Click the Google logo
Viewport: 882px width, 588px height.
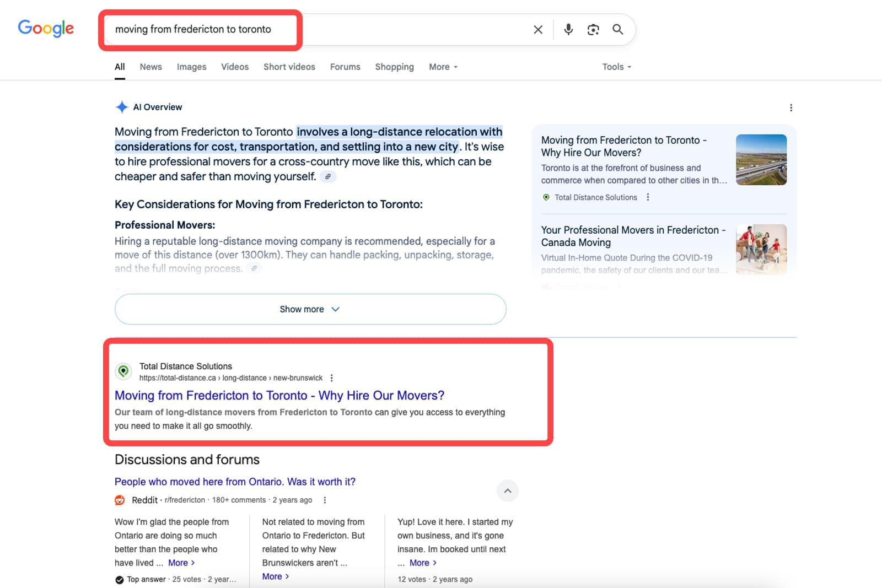[x=46, y=28]
